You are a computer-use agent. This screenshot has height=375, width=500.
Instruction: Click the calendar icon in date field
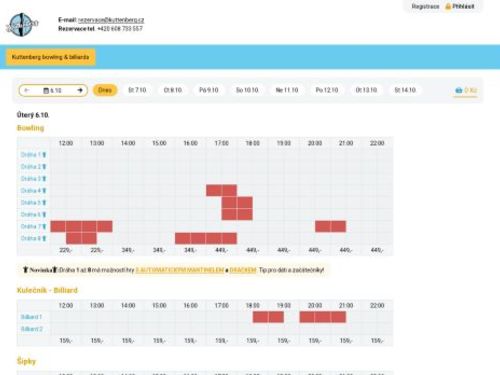(46, 90)
